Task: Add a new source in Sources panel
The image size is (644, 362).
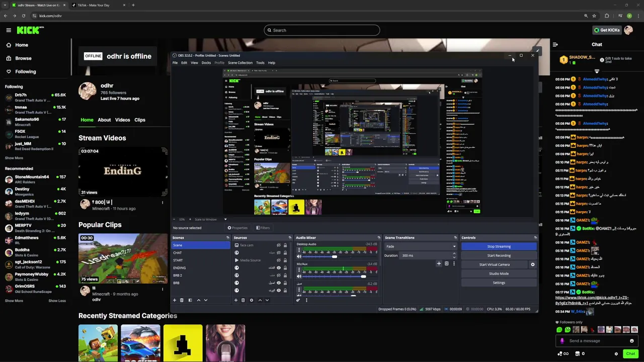Action: coord(235,300)
